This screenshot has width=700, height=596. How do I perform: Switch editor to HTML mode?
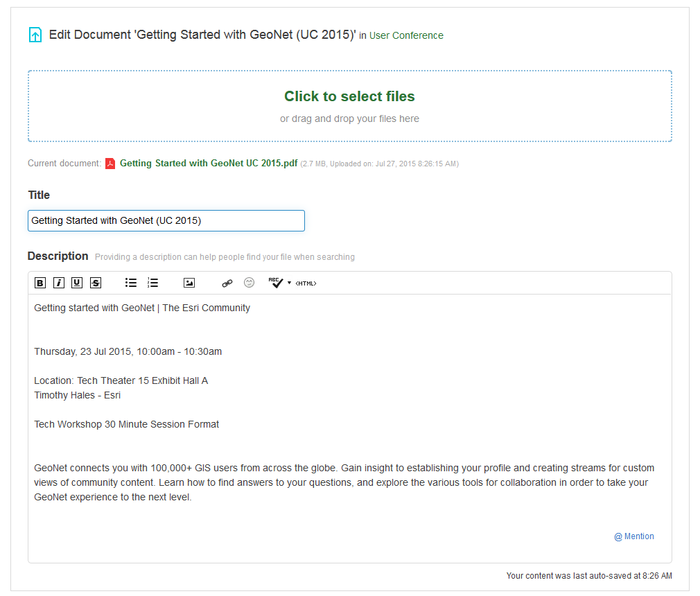[306, 283]
